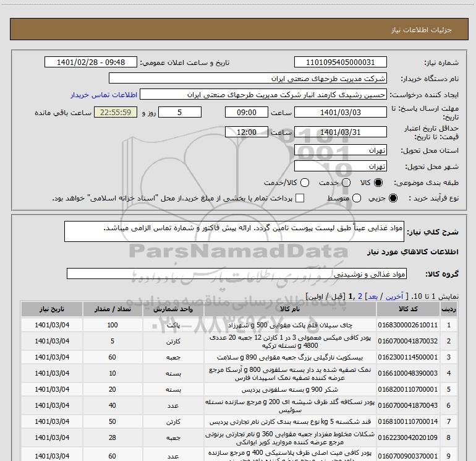Select the کالا radio button
Viewport: 476px width, 461px height.
pyautogui.click(x=378, y=183)
